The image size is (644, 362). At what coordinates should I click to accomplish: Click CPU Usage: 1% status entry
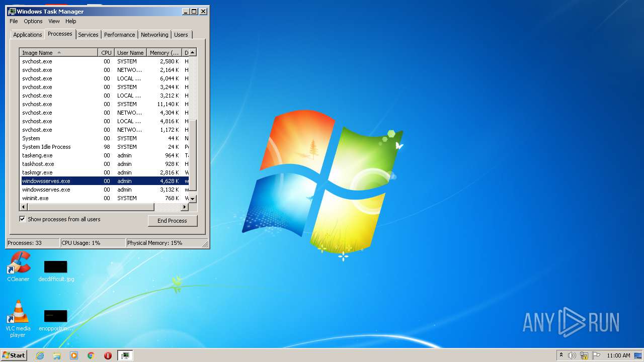click(x=93, y=243)
